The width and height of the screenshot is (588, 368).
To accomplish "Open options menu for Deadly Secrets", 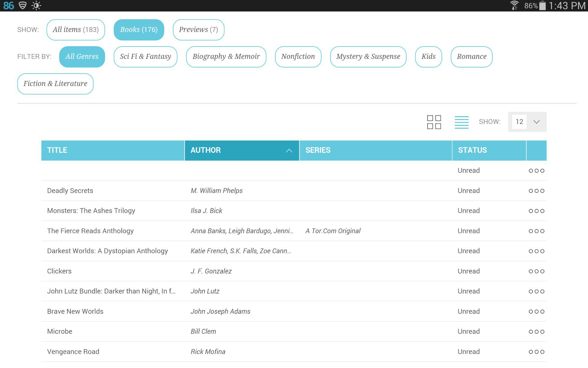I will tap(536, 191).
